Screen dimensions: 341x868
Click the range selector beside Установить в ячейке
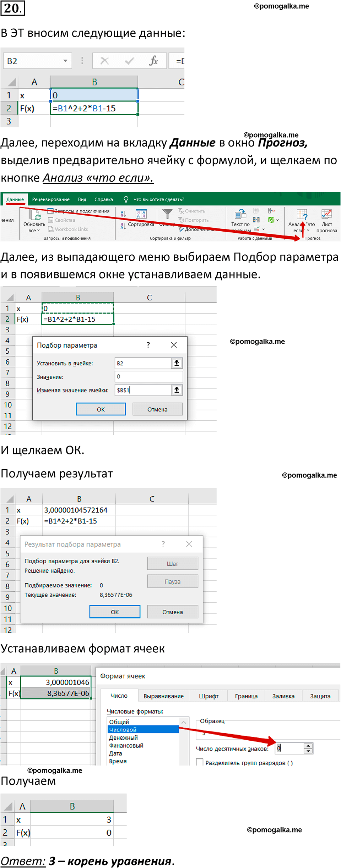(x=177, y=363)
